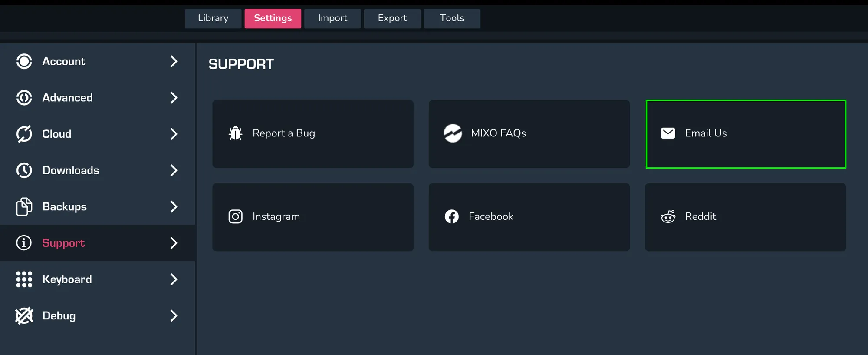This screenshot has height=355, width=868.
Task: Click the Debug crossed-out bug icon
Action: tap(24, 316)
